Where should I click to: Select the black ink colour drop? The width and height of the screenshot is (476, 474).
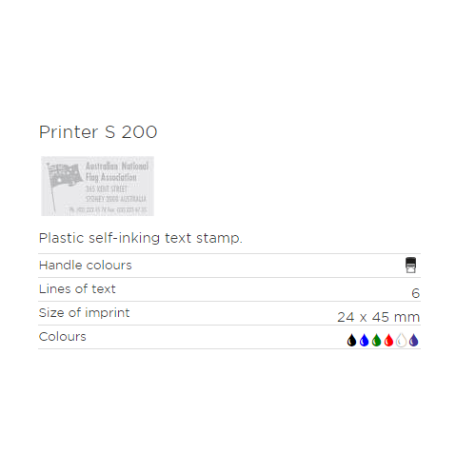pyautogui.click(x=351, y=340)
